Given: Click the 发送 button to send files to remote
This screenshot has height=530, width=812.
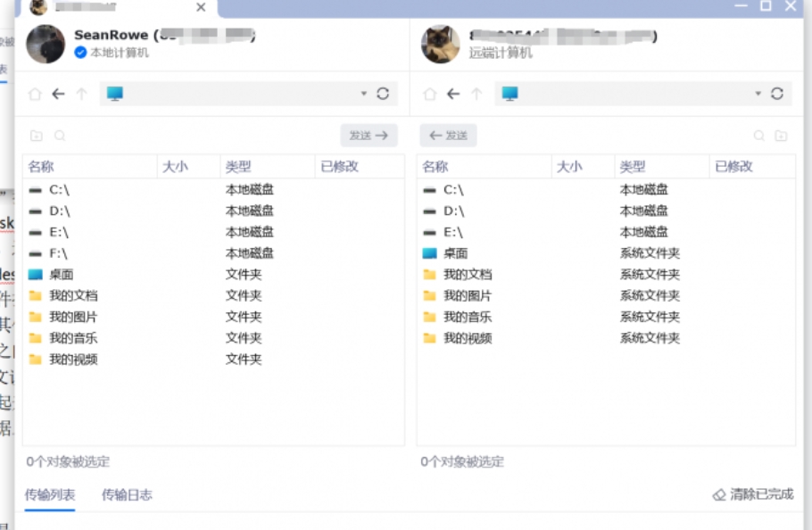Looking at the screenshot, I should click(x=368, y=136).
